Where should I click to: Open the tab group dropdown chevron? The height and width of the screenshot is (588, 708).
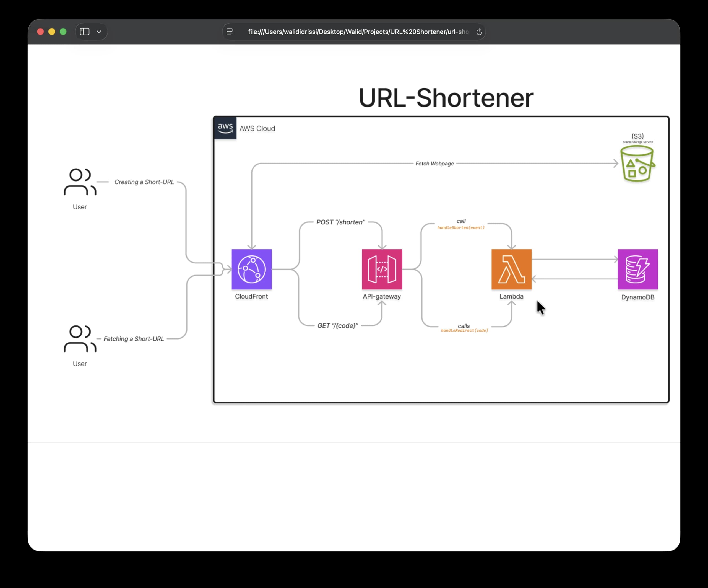(x=99, y=32)
